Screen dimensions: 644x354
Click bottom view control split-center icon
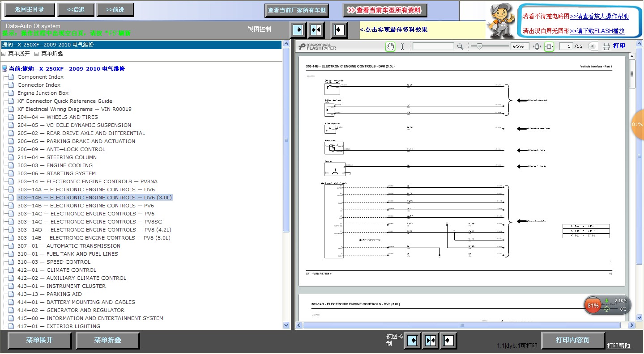[431, 341]
